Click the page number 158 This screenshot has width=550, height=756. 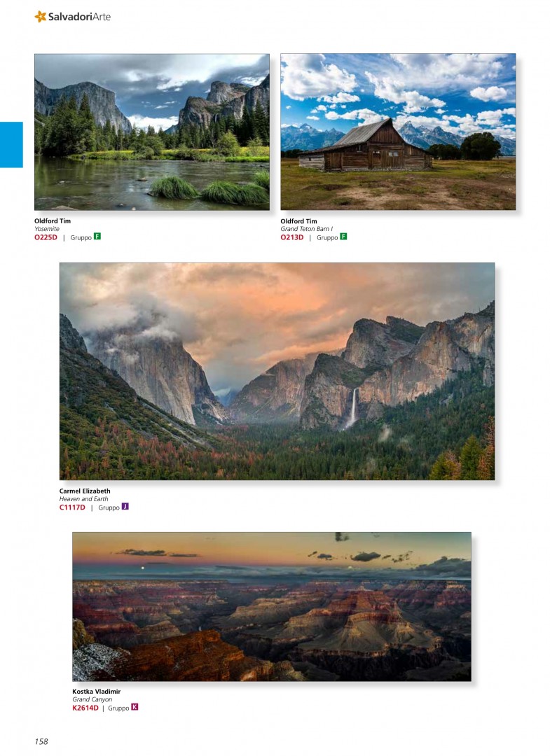click(x=41, y=741)
